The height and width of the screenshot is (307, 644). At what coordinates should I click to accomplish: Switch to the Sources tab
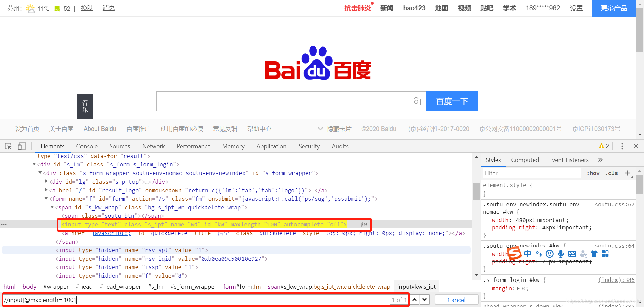click(x=120, y=146)
